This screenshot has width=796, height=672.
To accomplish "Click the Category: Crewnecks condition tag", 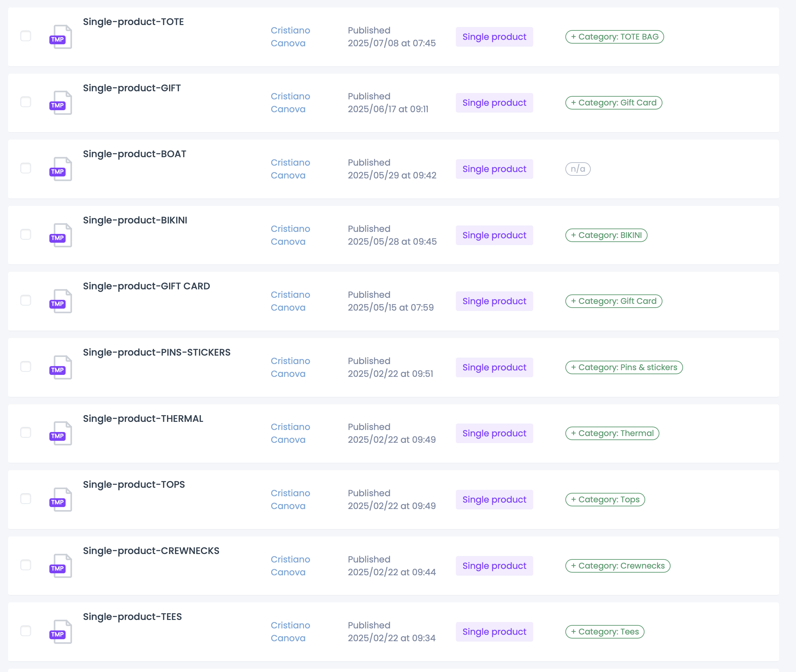I will point(618,566).
